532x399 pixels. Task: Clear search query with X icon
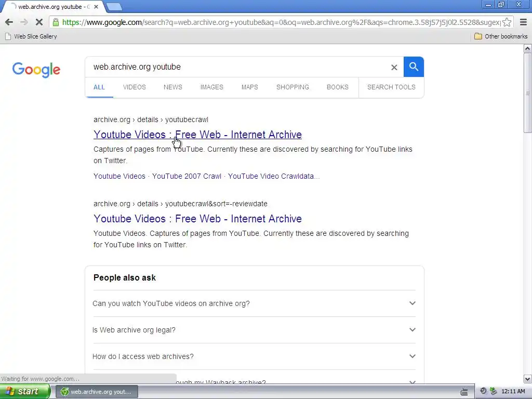point(394,67)
